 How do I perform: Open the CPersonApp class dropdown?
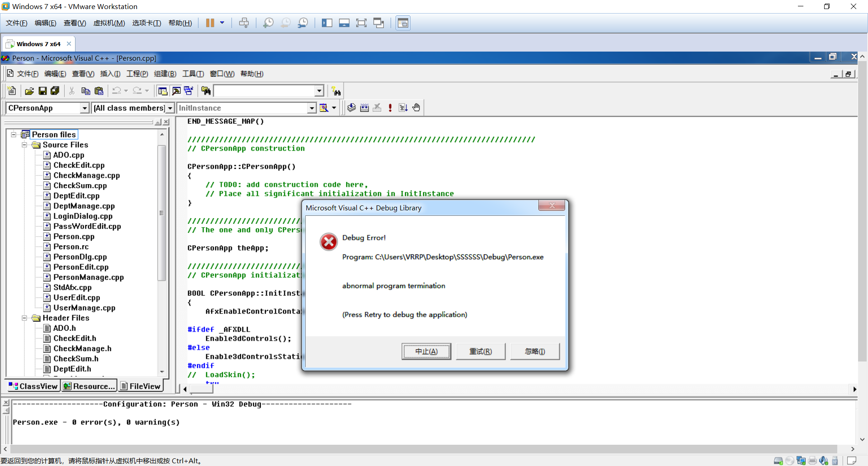85,108
